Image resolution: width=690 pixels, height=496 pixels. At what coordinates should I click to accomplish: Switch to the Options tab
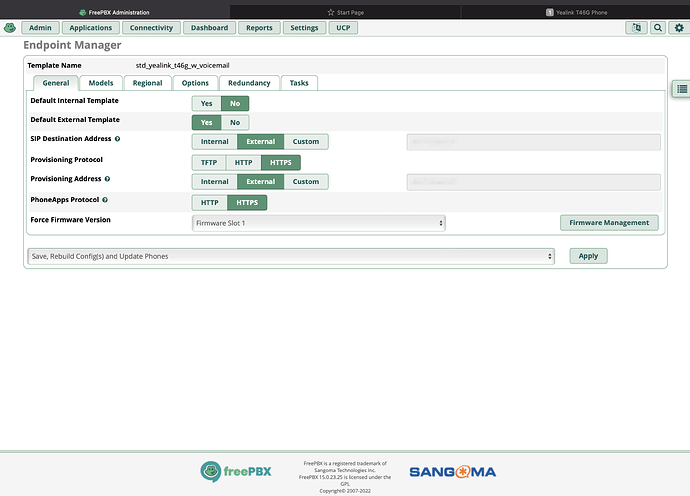[x=195, y=83]
